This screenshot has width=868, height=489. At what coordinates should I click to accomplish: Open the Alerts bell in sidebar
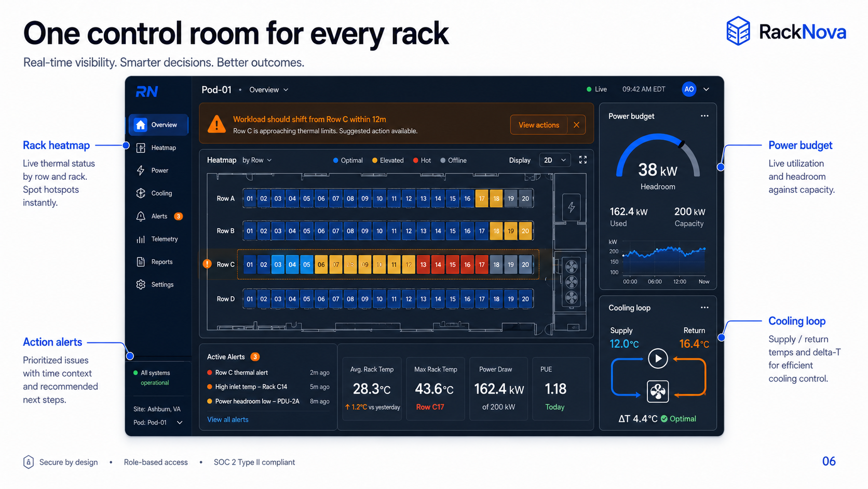click(x=141, y=216)
